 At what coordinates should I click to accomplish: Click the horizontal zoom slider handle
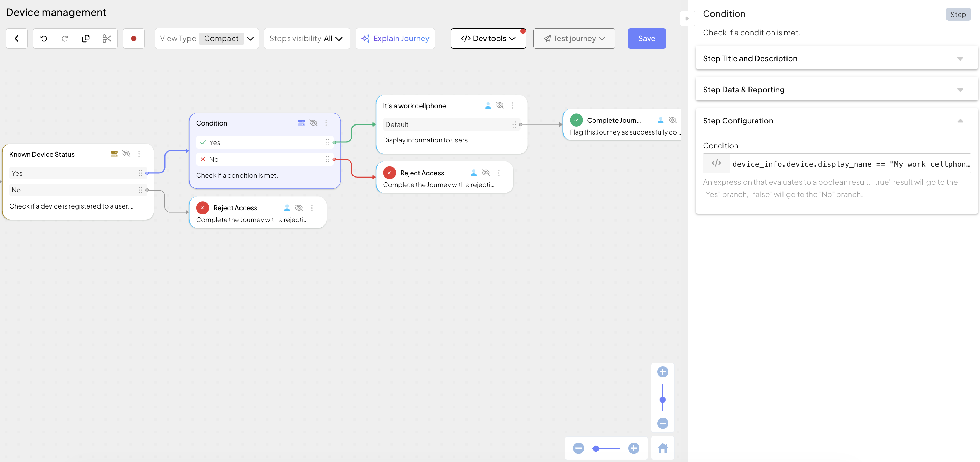click(596, 449)
